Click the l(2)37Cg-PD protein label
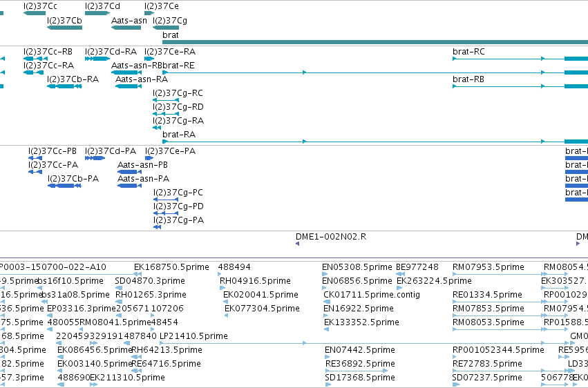The image size is (588, 388). 178,206
